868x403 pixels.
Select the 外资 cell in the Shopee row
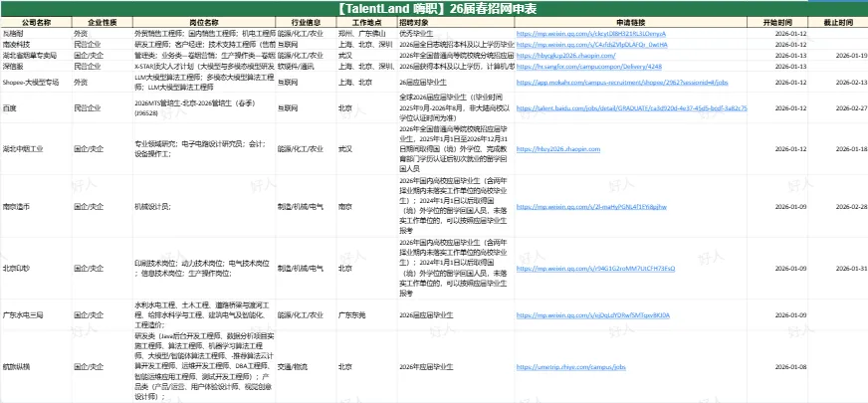coord(103,82)
